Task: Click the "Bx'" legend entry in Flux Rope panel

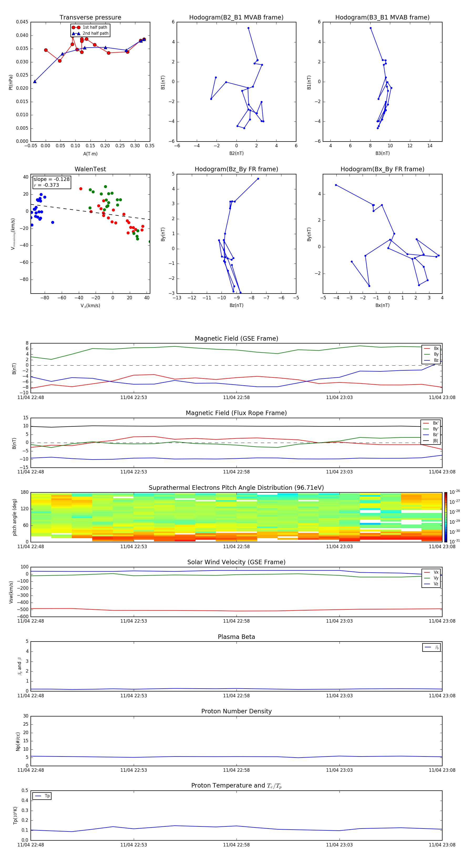Action: tap(431, 423)
